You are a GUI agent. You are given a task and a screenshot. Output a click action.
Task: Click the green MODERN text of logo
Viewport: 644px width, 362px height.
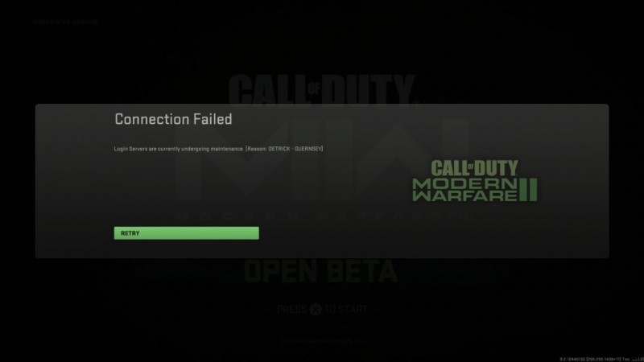pyautogui.click(x=465, y=183)
